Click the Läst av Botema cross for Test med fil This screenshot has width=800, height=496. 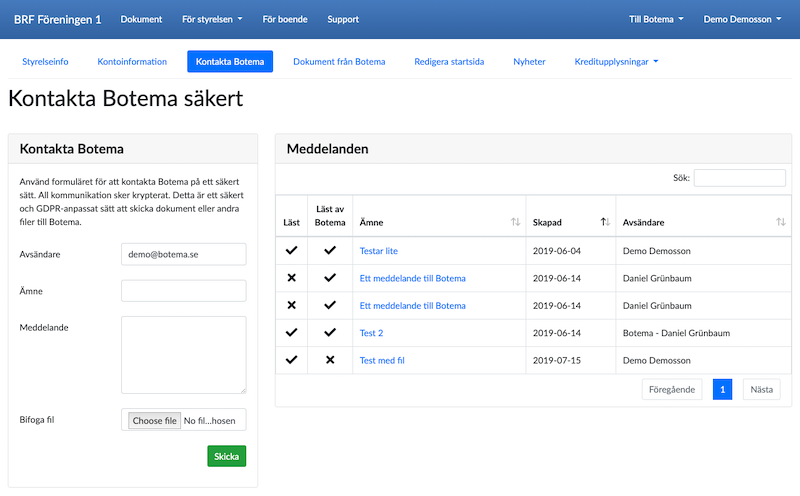330,360
